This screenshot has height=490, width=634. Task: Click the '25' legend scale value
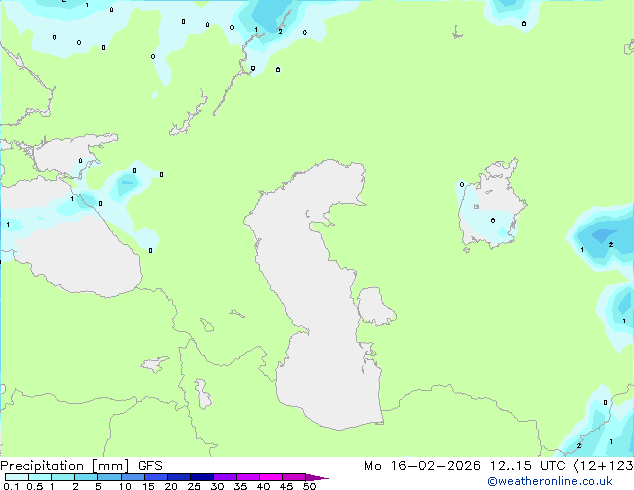[x=194, y=486]
